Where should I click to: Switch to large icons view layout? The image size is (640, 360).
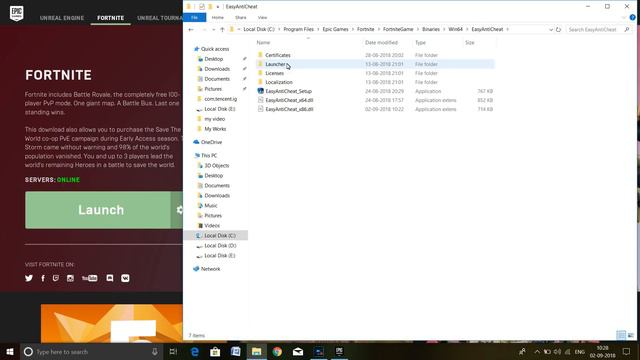pos(631,335)
